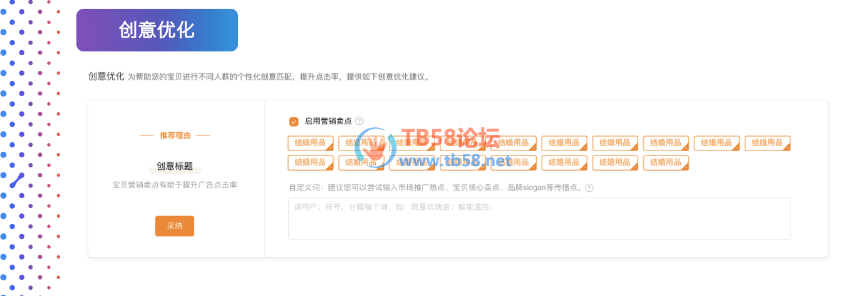The image size is (868, 296).
Task: Select the eighth 结婚用品 tag in top row
Action: [666, 143]
